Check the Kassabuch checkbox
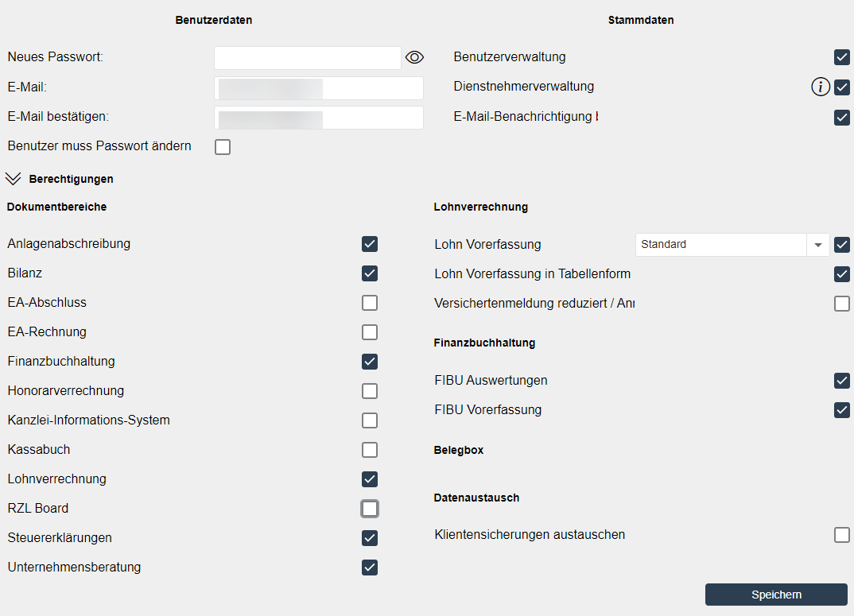The image size is (854, 616). [x=370, y=450]
